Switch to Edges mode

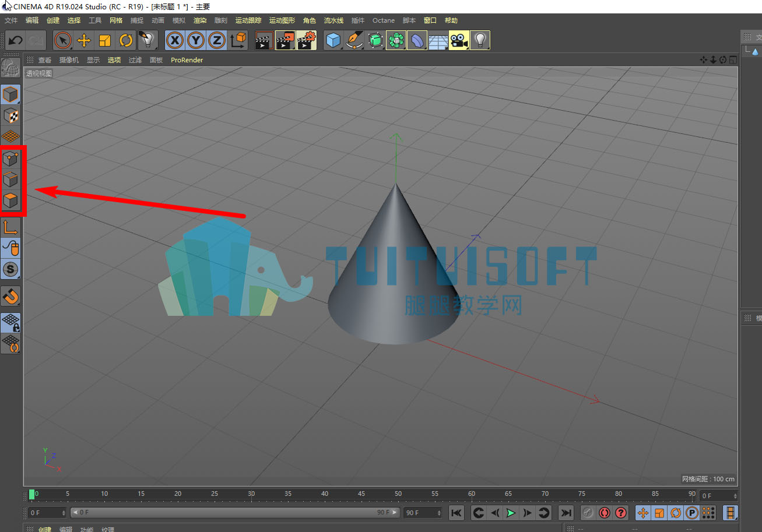11,179
